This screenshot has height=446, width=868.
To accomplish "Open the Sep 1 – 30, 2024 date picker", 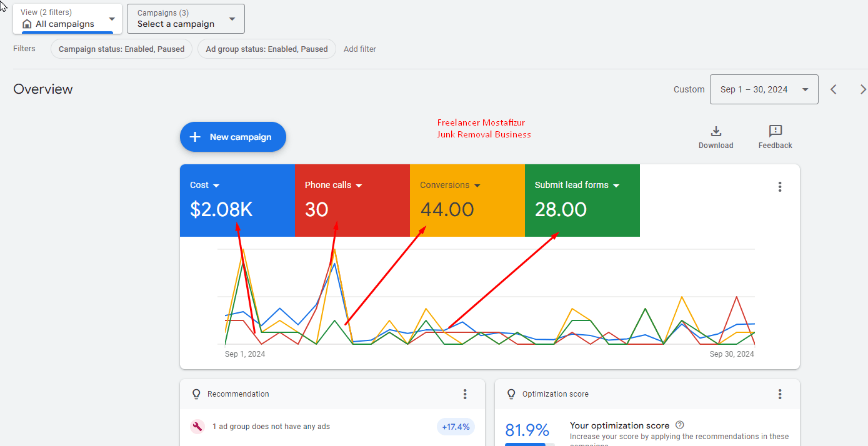I will click(764, 89).
